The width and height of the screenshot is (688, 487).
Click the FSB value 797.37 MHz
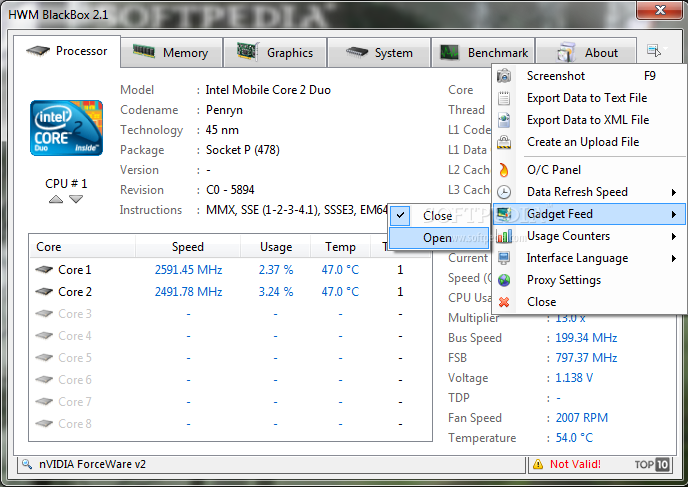586,358
